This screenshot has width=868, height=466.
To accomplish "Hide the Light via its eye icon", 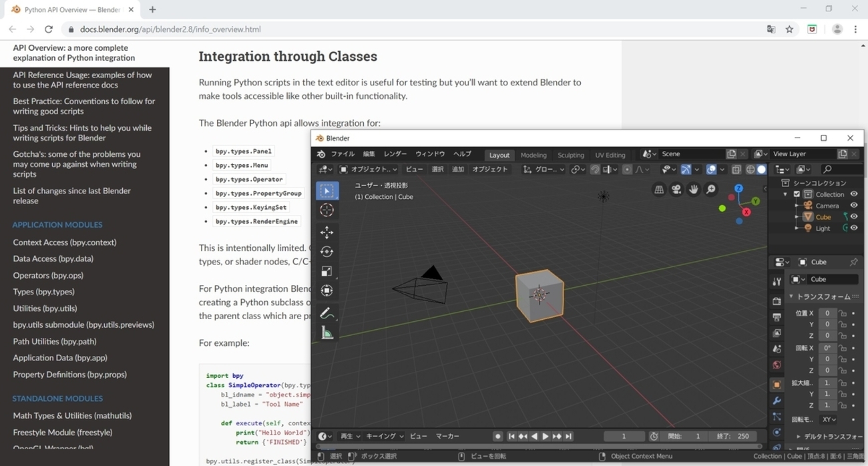I will point(854,228).
